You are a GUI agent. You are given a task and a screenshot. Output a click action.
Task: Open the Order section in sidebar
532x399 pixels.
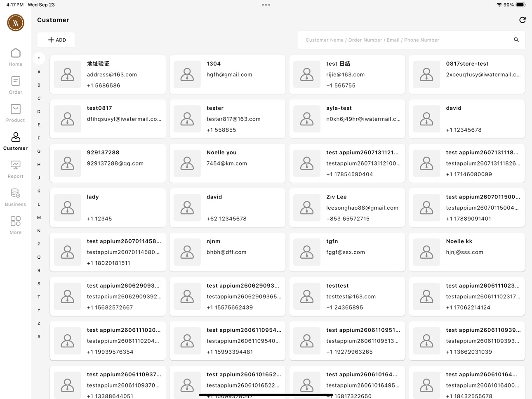click(16, 85)
